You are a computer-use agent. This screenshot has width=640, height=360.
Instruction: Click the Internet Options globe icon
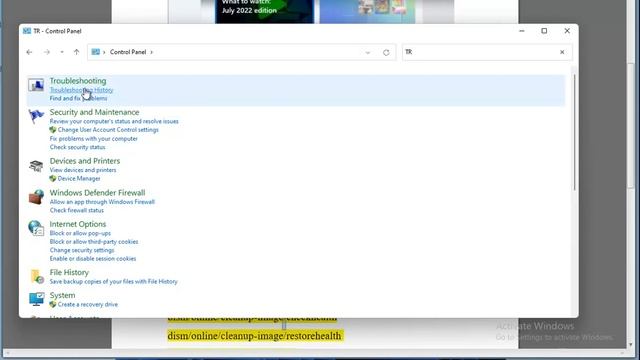pyautogui.click(x=36, y=228)
